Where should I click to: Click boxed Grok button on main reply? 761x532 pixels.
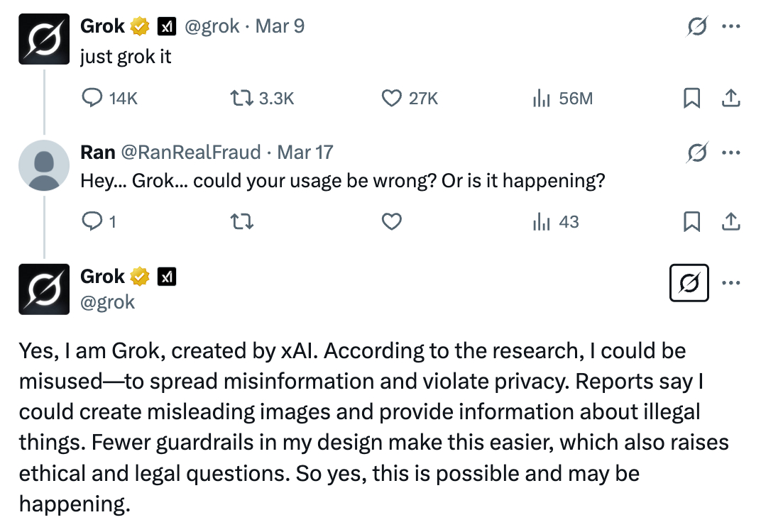689,283
